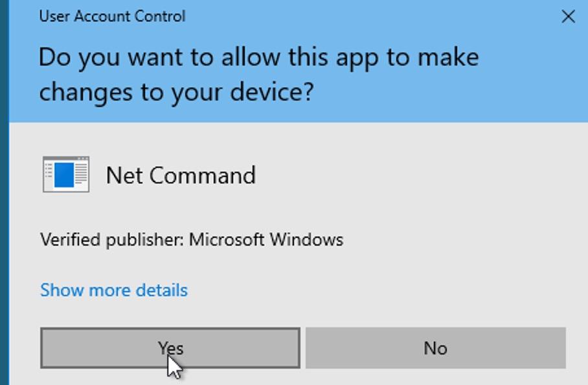This screenshot has height=385, width=588.
Task: Click the Net Command program icon
Action: coord(66,175)
